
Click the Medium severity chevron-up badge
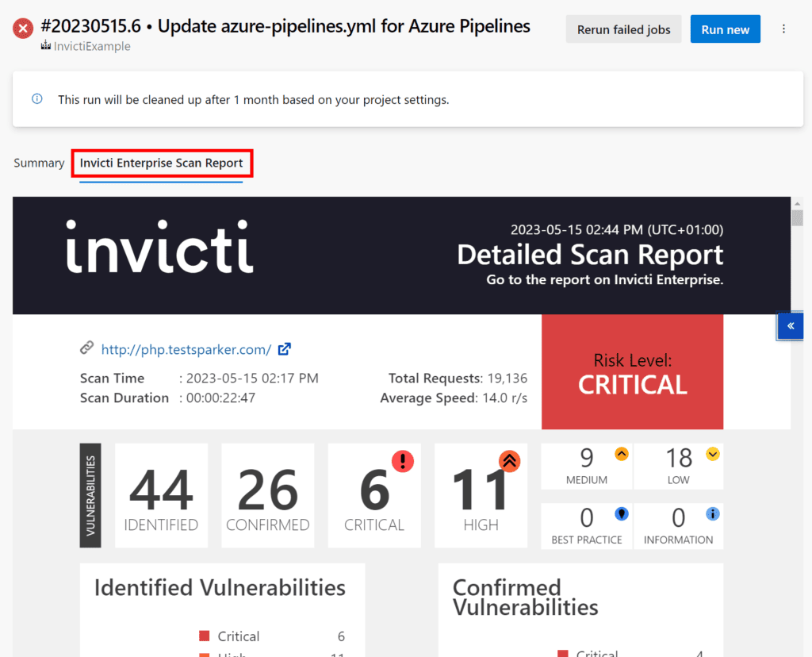click(x=622, y=453)
